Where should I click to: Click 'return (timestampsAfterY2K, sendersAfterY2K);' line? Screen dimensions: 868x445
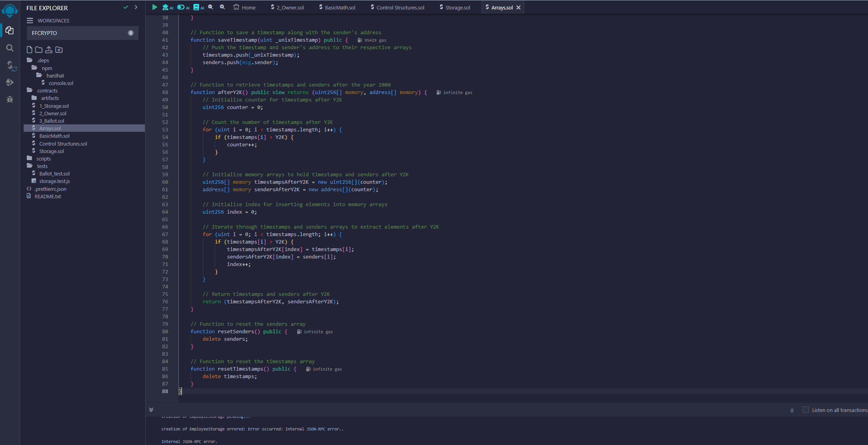[x=271, y=302]
